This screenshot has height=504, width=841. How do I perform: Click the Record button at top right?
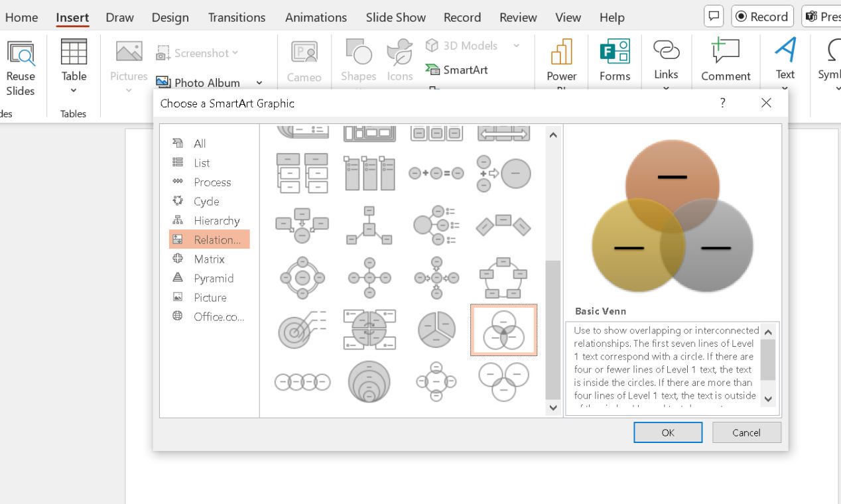tap(762, 17)
